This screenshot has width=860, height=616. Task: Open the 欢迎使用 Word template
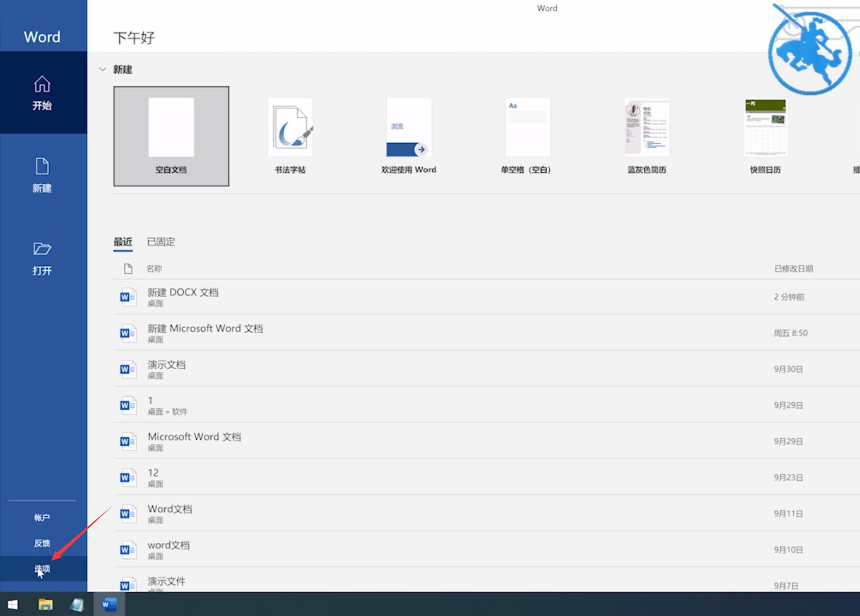409,136
